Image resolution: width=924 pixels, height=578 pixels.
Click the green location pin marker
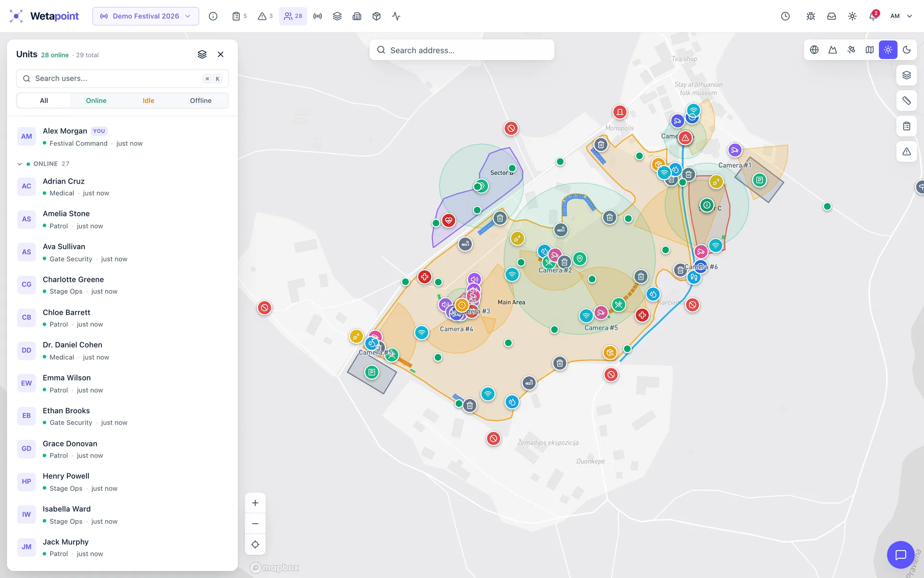(580, 259)
